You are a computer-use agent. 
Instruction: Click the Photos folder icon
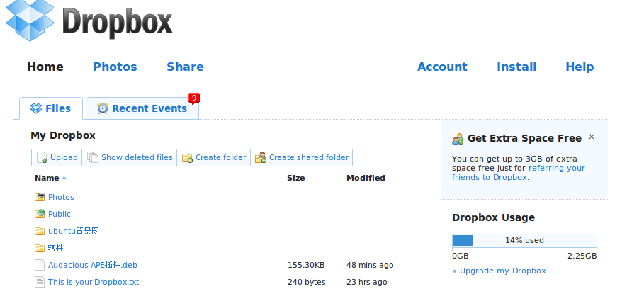coord(40,197)
